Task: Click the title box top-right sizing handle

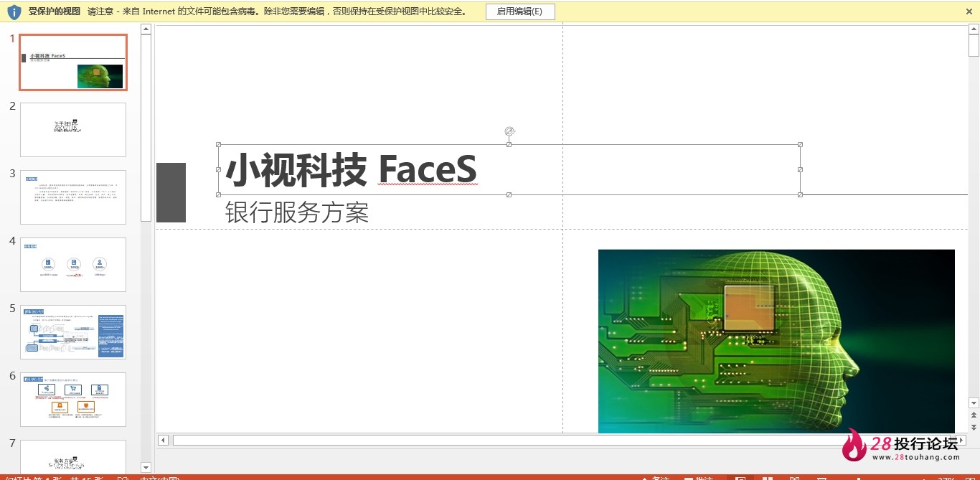Action: pyautogui.click(x=800, y=144)
